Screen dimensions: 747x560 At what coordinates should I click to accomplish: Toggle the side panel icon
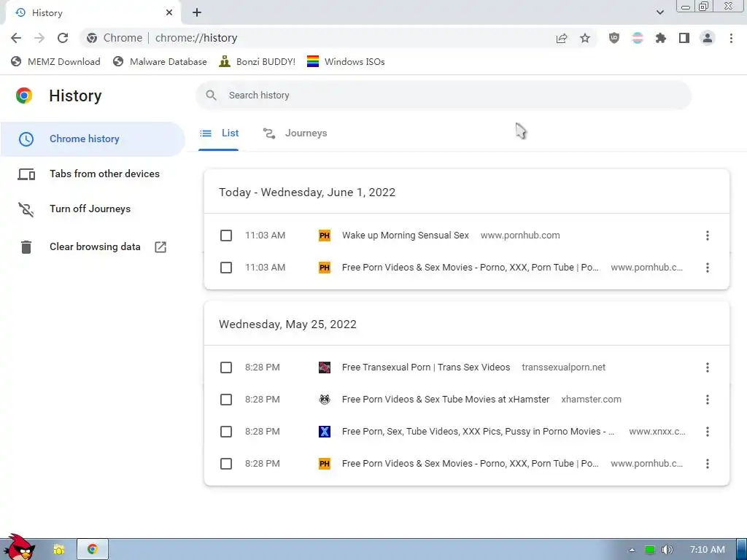tap(684, 38)
